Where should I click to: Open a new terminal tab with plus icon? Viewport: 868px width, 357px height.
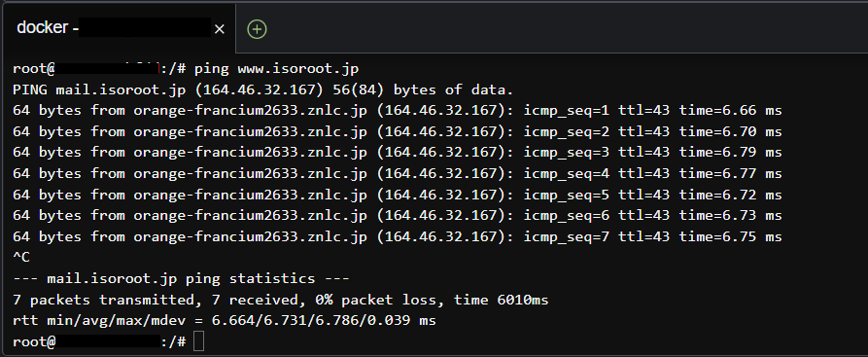257,29
